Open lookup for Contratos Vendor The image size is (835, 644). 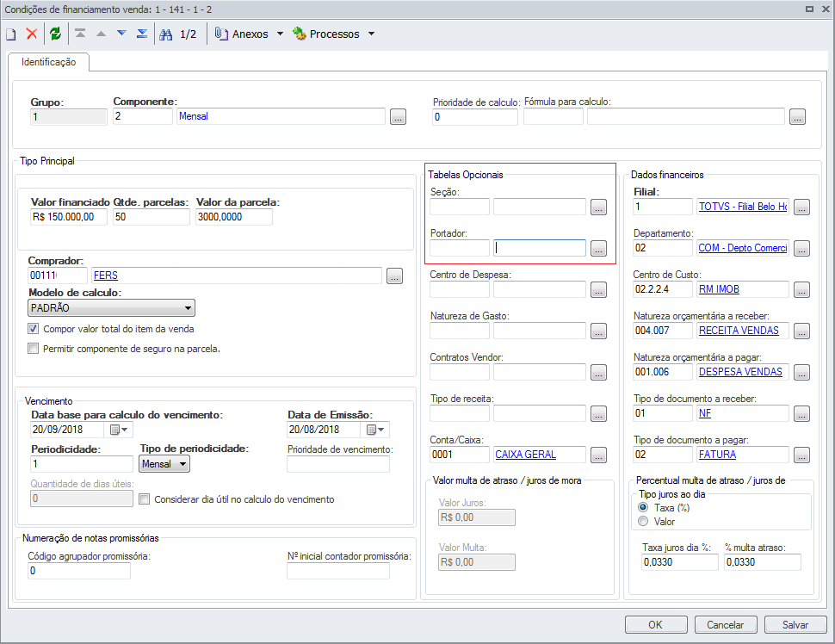(x=598, y=372)
